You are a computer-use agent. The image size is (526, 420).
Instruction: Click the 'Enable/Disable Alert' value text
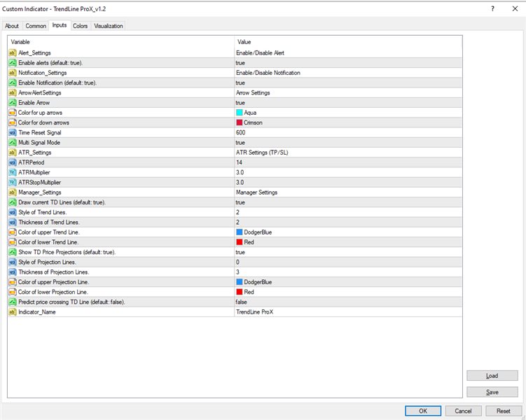pyautogui.click(x=260, y=53)
